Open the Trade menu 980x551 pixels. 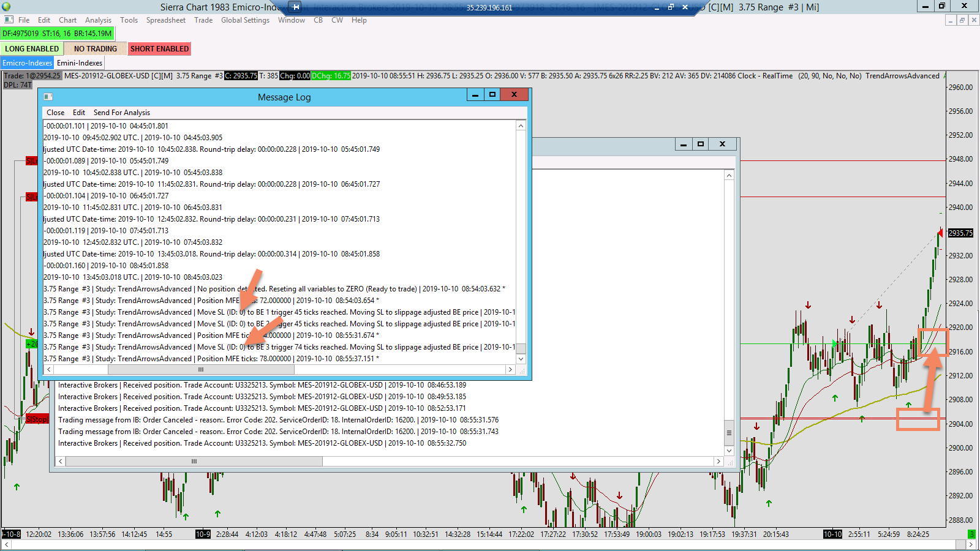[x=203, y=20]
